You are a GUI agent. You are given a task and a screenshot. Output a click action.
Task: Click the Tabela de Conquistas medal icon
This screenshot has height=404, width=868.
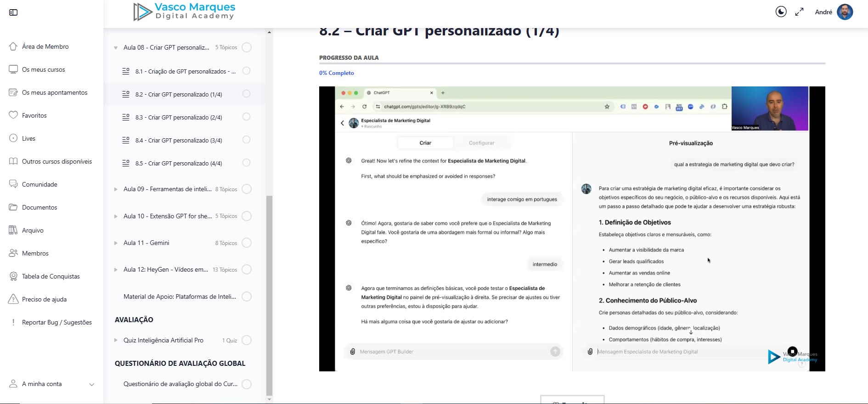coord(13,276)
